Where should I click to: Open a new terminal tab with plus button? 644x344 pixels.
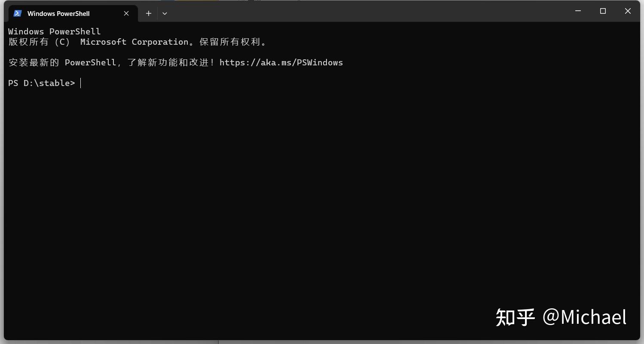coord(148,13)
